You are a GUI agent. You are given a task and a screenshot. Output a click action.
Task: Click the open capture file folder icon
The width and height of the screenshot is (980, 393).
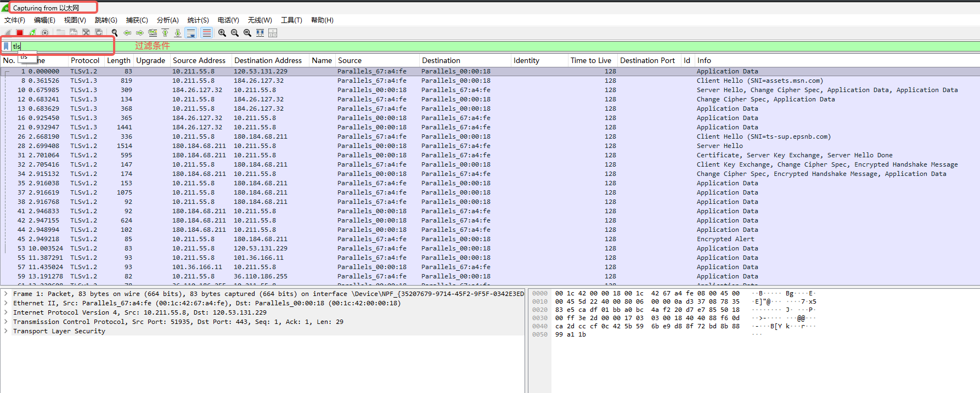point(60,33)
